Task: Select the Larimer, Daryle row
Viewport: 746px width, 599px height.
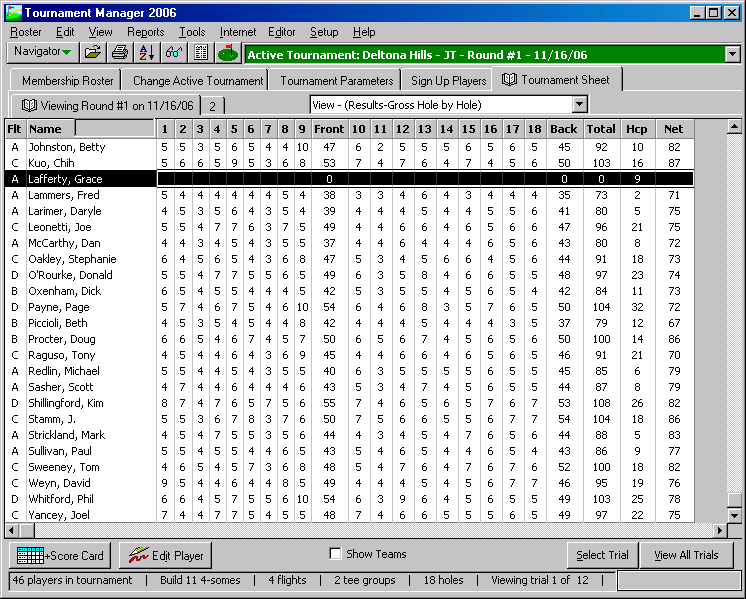Action: (349, 211)
